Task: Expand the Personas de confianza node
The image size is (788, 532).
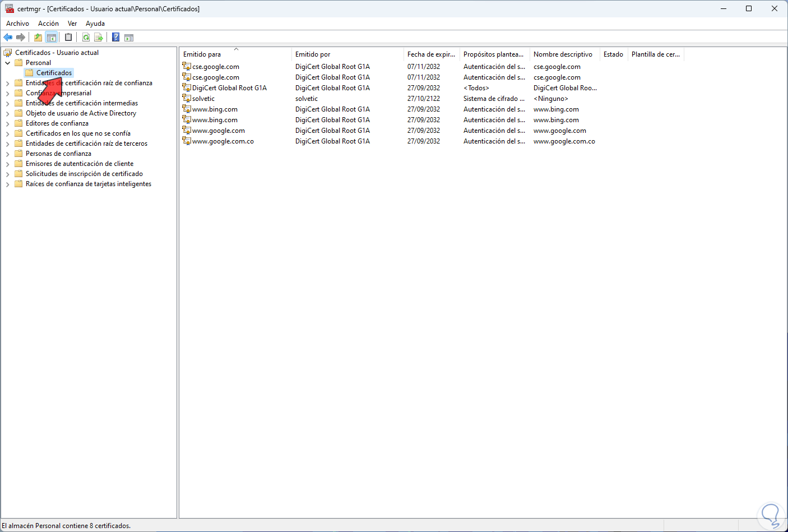Action: click(x=8, y=154)
